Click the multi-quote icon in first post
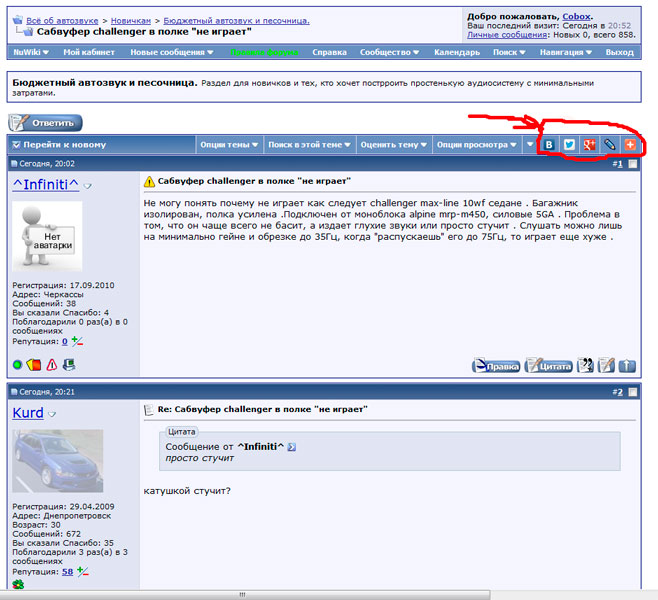This screenshot has width=658, height=600. (586, 365)
